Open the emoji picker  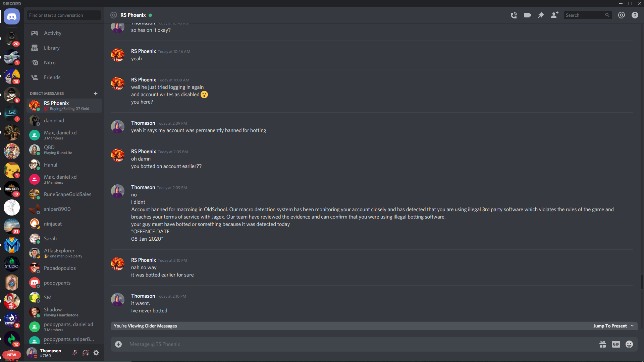pos(629,344)
